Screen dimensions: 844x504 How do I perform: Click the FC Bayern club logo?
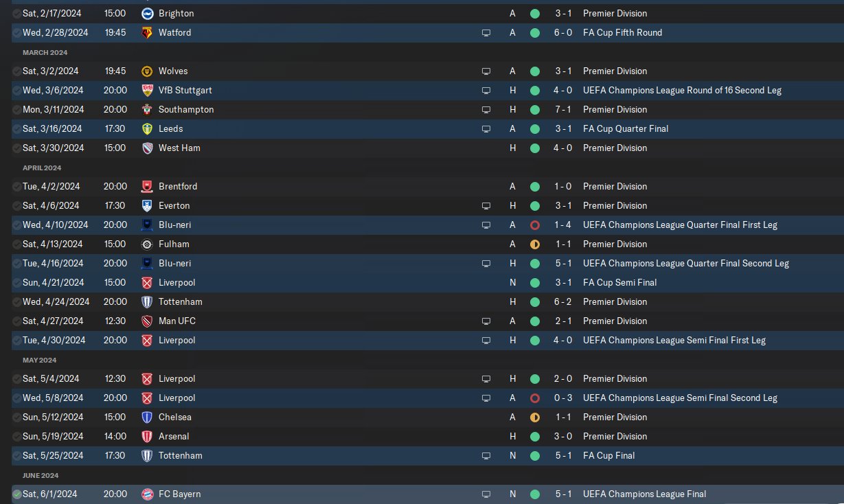point(146,494)
